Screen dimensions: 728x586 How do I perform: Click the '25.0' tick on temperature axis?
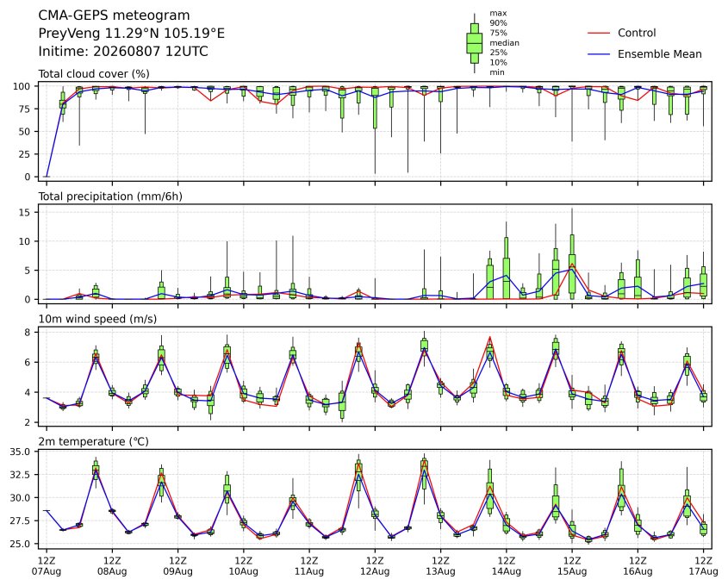click(x=20, y=544)
